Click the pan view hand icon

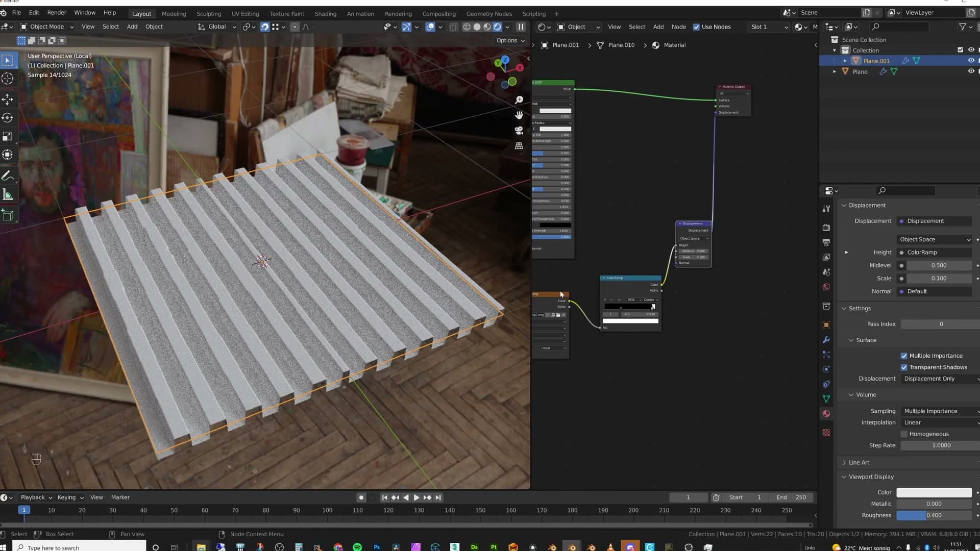click(519, 115)
